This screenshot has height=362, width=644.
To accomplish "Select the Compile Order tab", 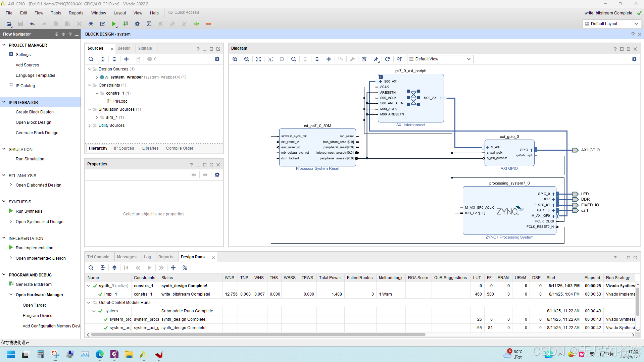I will (180, 148).
